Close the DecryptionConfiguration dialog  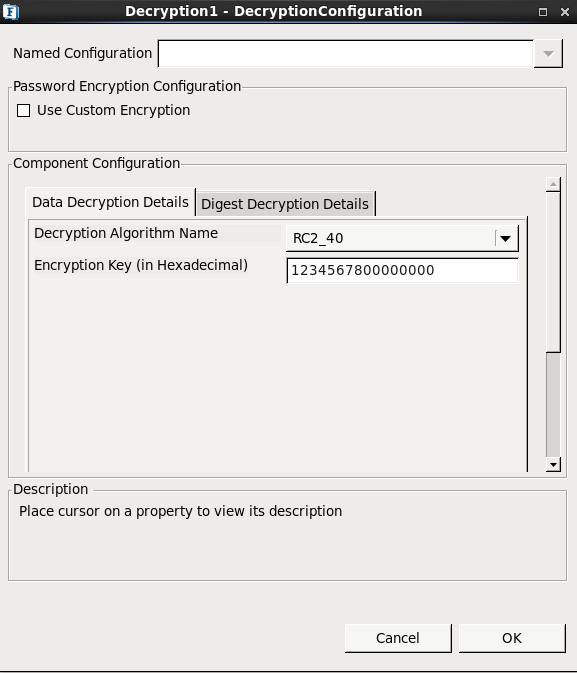point(565,12)
